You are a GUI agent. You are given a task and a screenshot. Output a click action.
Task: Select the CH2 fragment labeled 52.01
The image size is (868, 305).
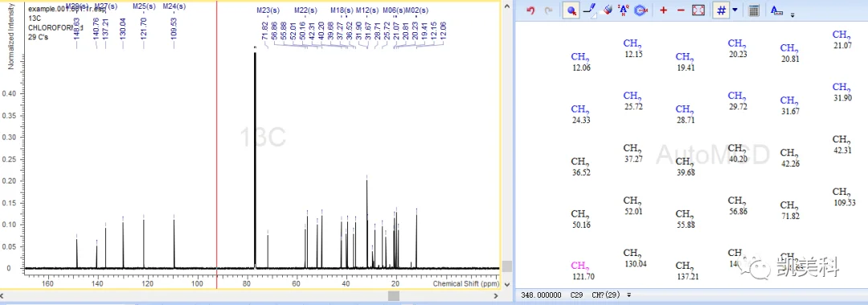pyautogui.click(x=633, y=206)
